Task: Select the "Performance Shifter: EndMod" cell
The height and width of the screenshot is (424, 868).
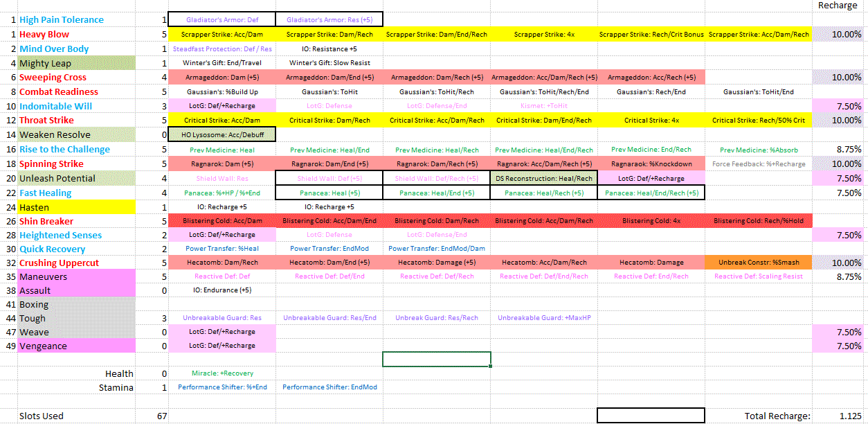Action: 329,387
